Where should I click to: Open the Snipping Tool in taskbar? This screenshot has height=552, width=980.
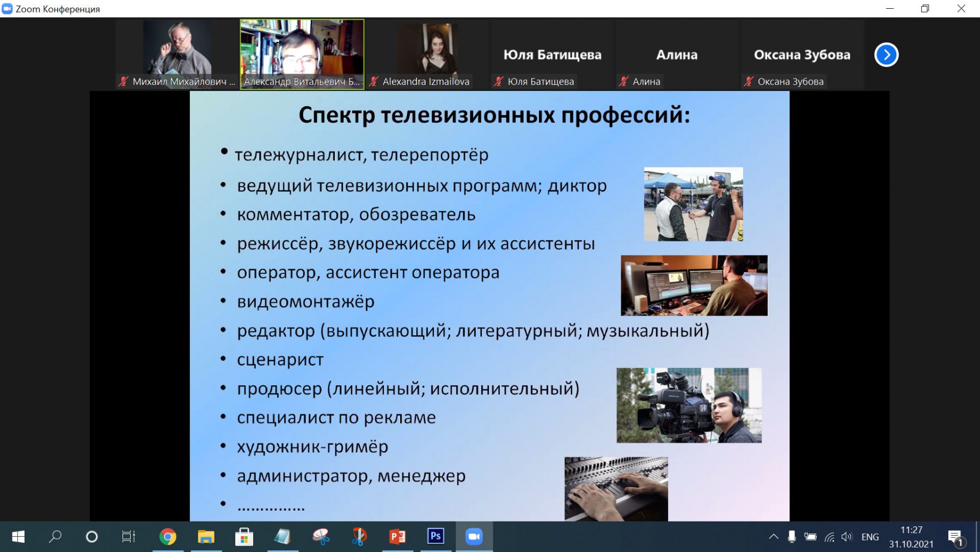(x=321, y=537)
